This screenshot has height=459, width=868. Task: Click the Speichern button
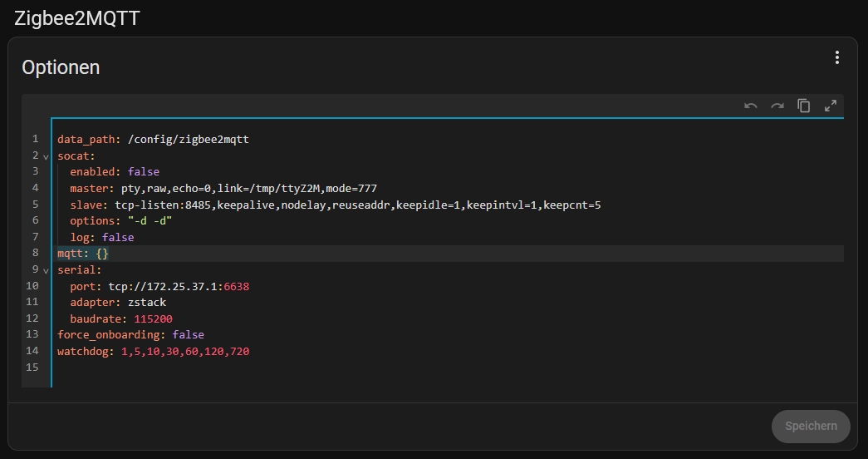tap(811, 426)
